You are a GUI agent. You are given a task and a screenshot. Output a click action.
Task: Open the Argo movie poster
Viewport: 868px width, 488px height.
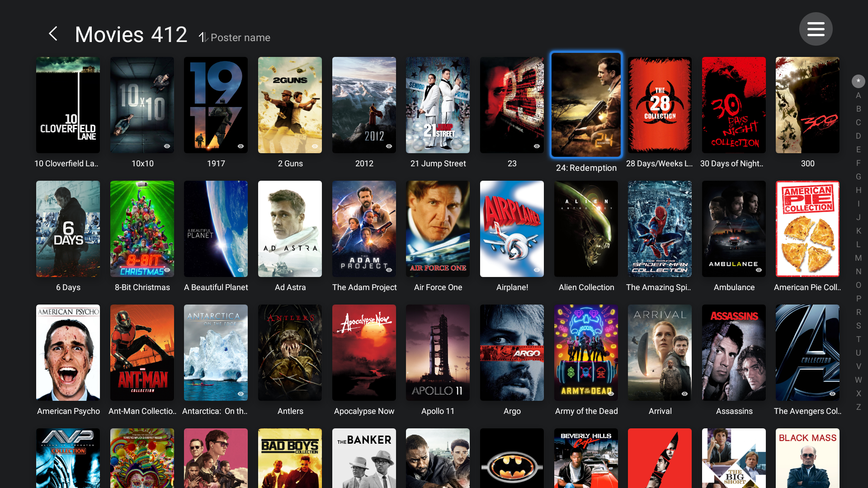coord(512,352)
